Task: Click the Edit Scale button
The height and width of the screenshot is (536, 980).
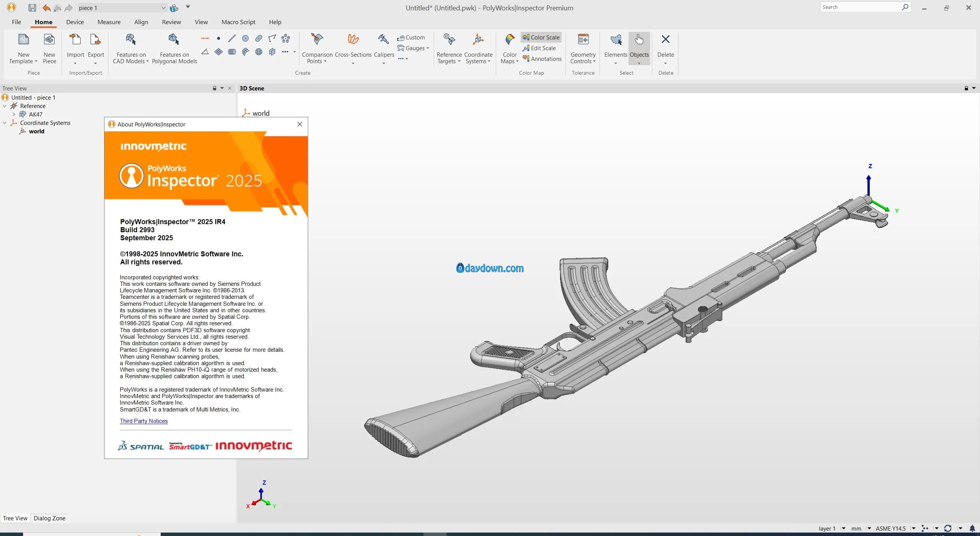Action: [x=539, y=48]
